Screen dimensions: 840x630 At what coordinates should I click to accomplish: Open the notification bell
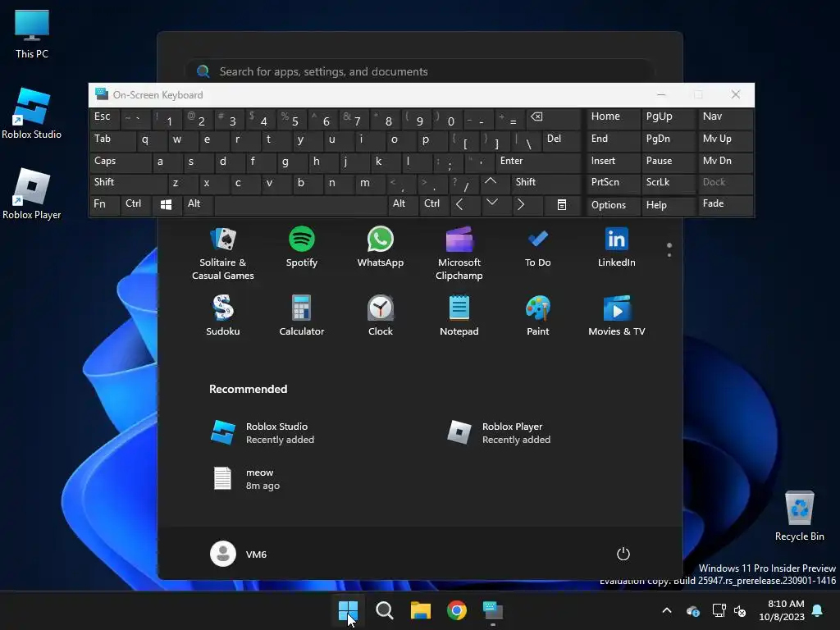818,610
